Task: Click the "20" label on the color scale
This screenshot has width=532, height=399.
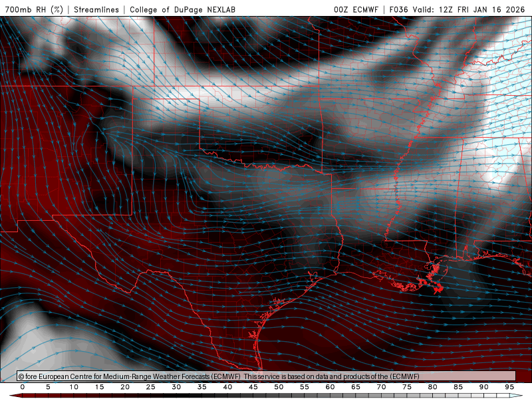Action: click(x=125, y=387)
